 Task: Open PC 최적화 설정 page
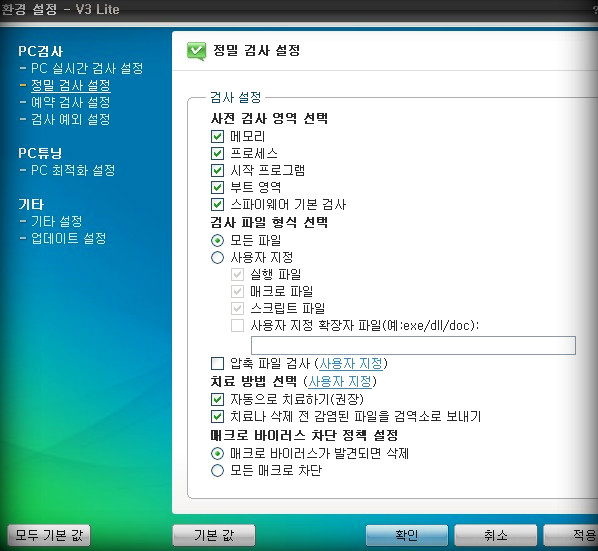(73, 170)
